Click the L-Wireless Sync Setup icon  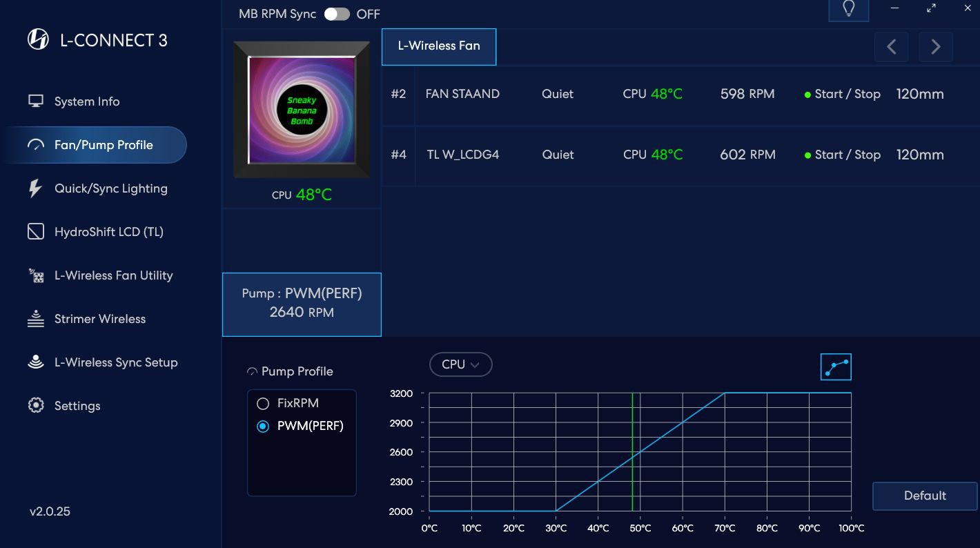[36, 362]
